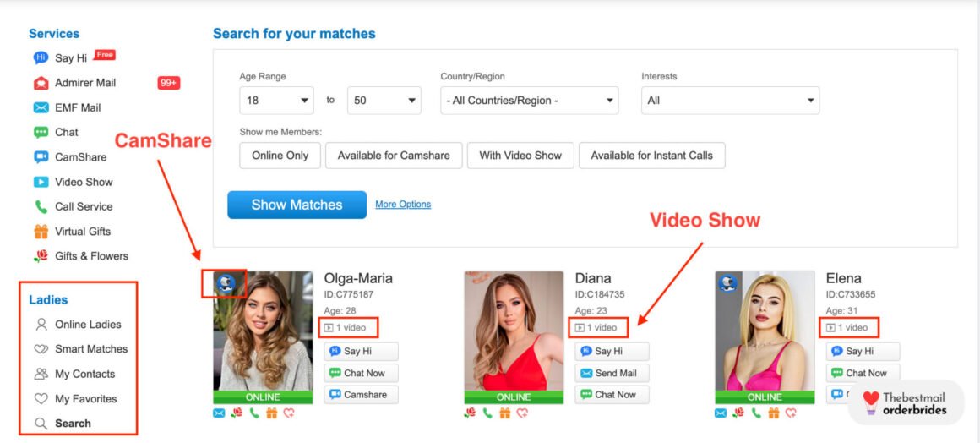Click the My Favorites heart icon
The width and height of the screenshot is (980, 443).
click(x=41, y=398)
